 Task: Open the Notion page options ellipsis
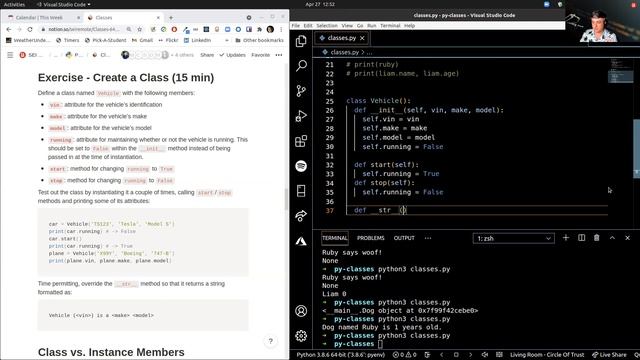click(x=279, y=55)
